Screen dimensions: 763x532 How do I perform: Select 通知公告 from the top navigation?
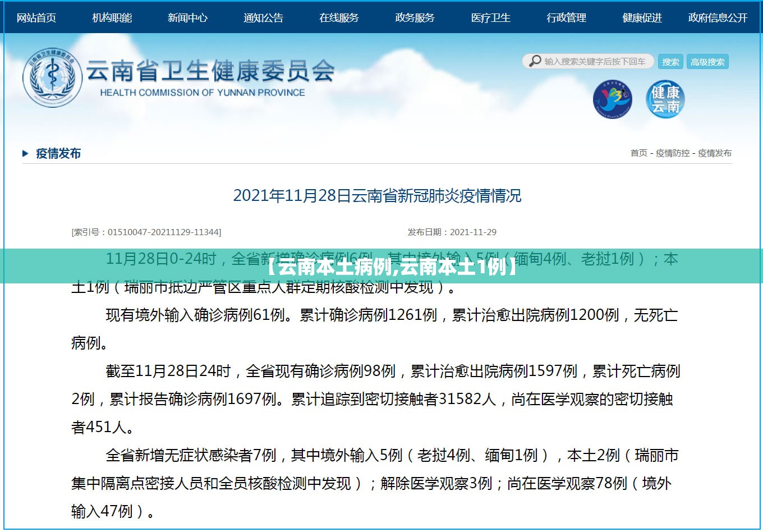[264, 18]
